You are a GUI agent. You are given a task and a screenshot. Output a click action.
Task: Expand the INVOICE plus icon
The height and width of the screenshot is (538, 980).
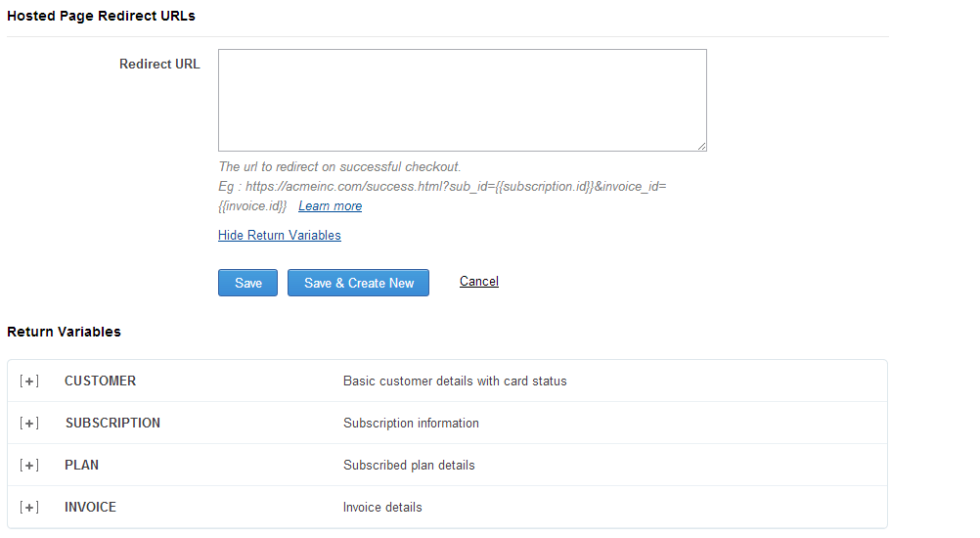[x=29, y=508]
